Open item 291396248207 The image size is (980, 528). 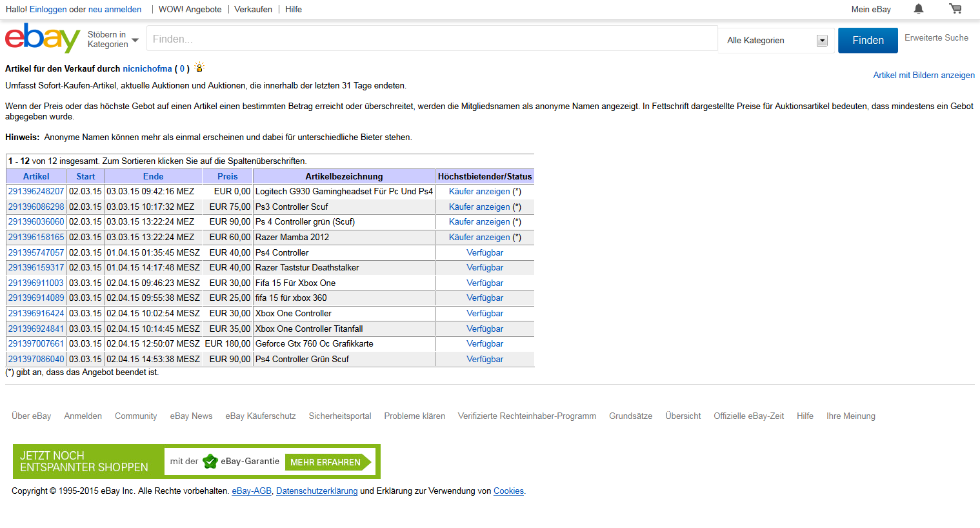(36, 191)
